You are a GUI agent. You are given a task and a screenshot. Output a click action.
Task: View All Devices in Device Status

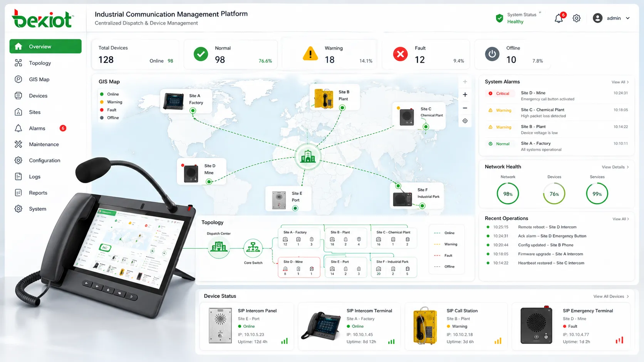(611, 296)
